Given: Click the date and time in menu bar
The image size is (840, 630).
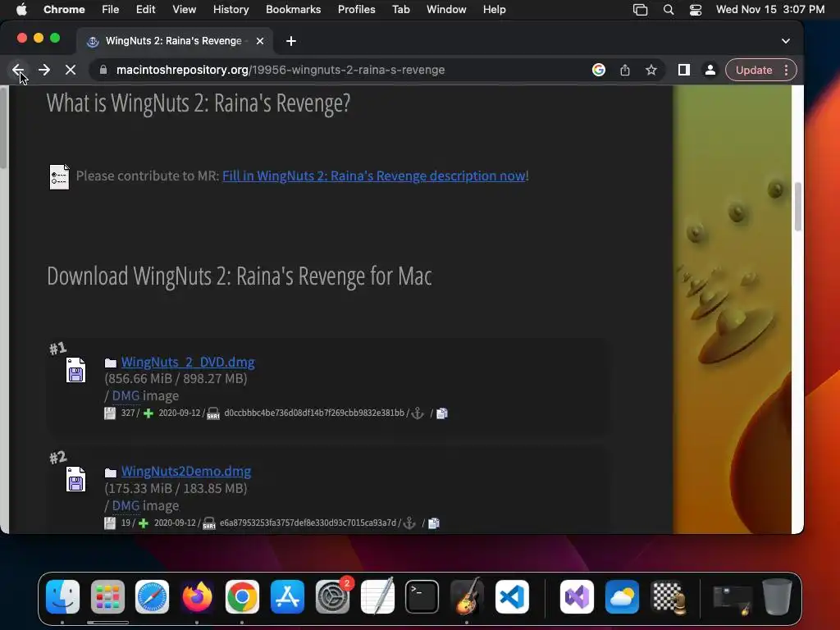Looking at the screenshot, I should coord(769,9).
